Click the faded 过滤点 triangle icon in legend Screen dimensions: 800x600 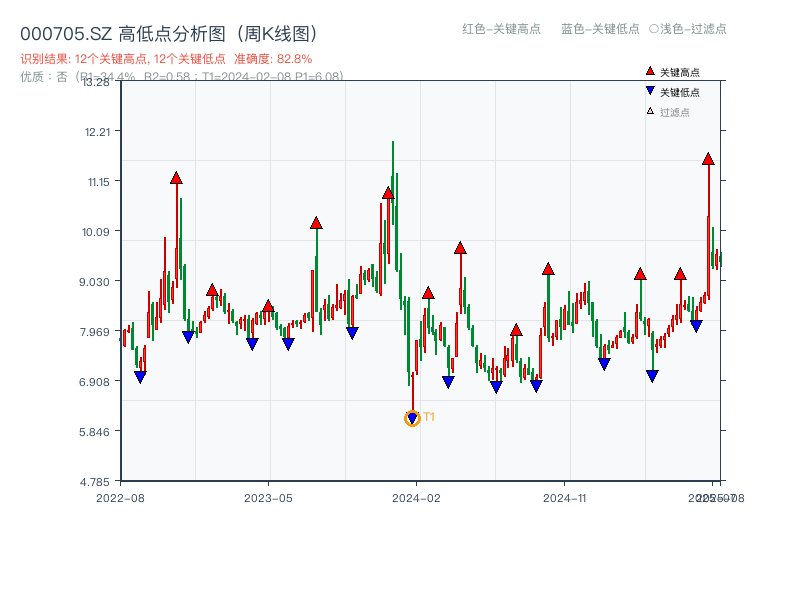click(x=648, y=111)
